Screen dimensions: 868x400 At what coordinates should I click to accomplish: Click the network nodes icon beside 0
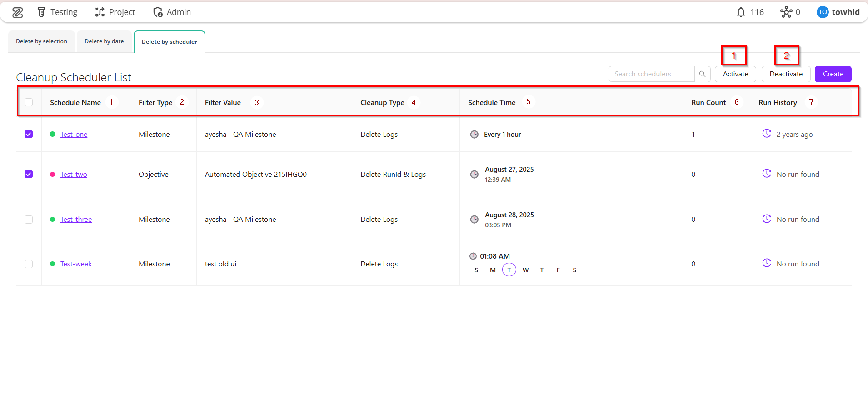pos(786,12)
